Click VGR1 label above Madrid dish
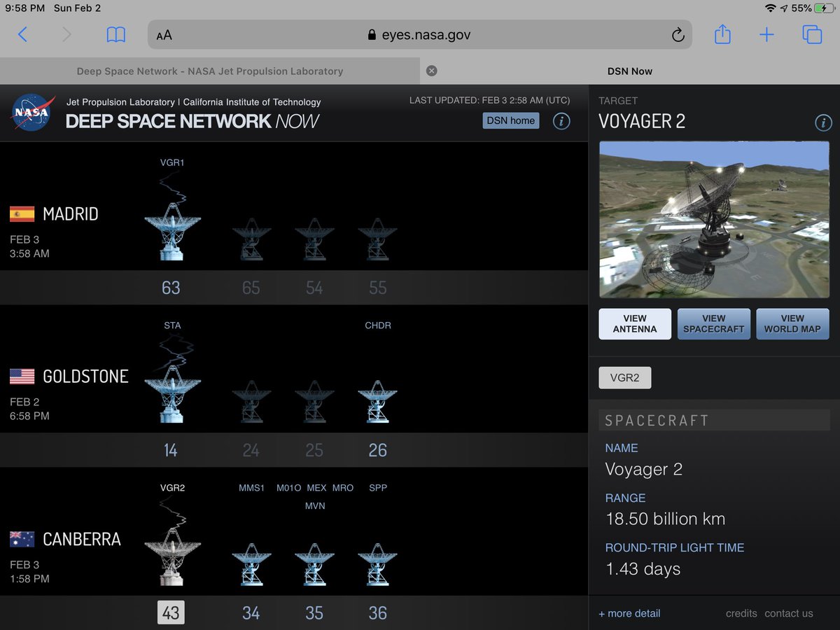This screenshot has width=840, height=630. (172, 162)
